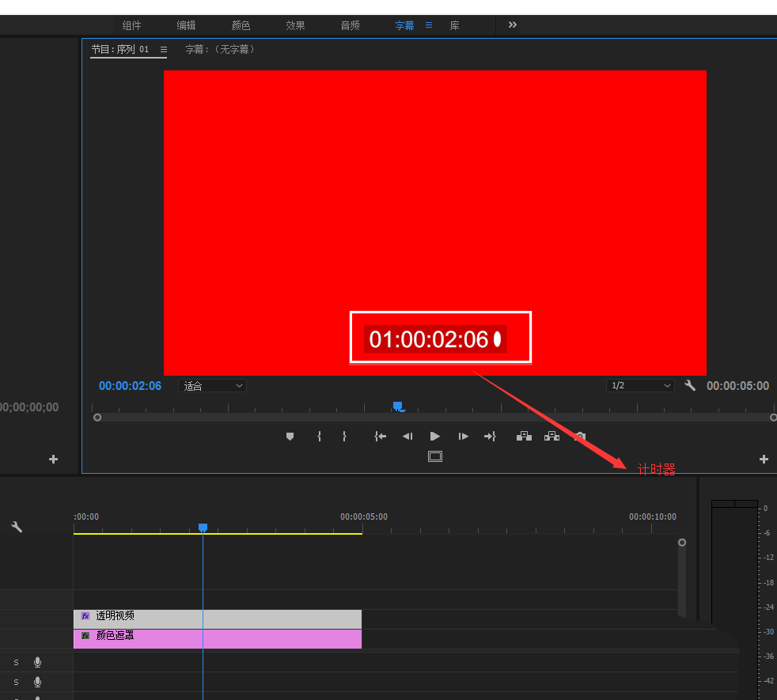Open the 适合 zoom level dropdown
This screenshot has width=777, height=700.
coord(212,385)
